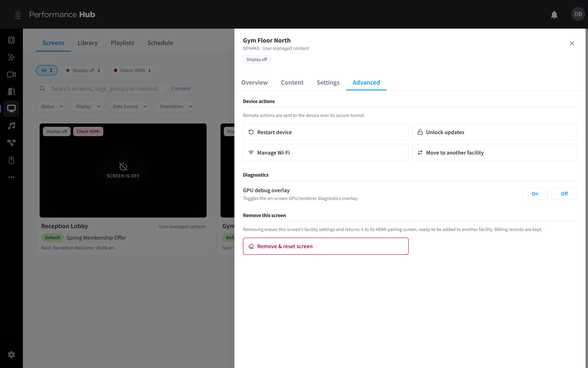The width and height of the screenshot is (588, 368).
Task: Open DB user avatar menu
Action: [578, 14]
